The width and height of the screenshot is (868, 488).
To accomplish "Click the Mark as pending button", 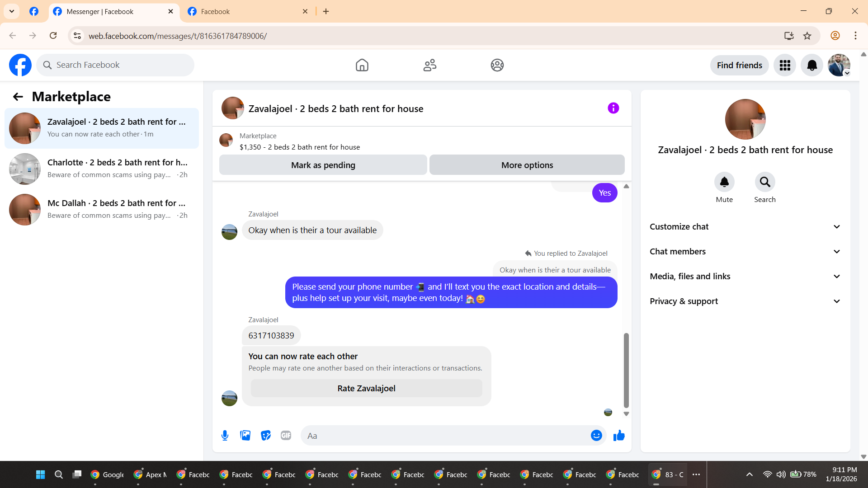I will point(323,165).
